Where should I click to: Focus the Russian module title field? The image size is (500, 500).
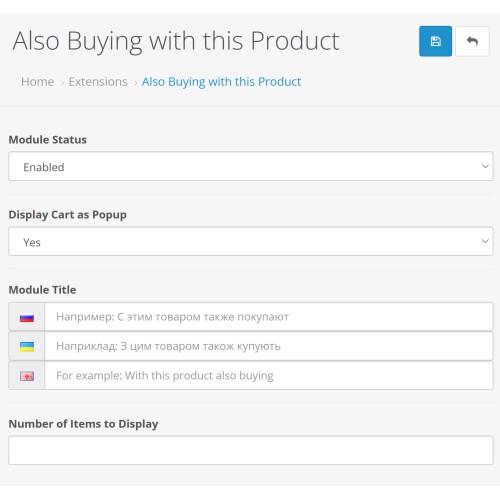(x=269, y=317)
